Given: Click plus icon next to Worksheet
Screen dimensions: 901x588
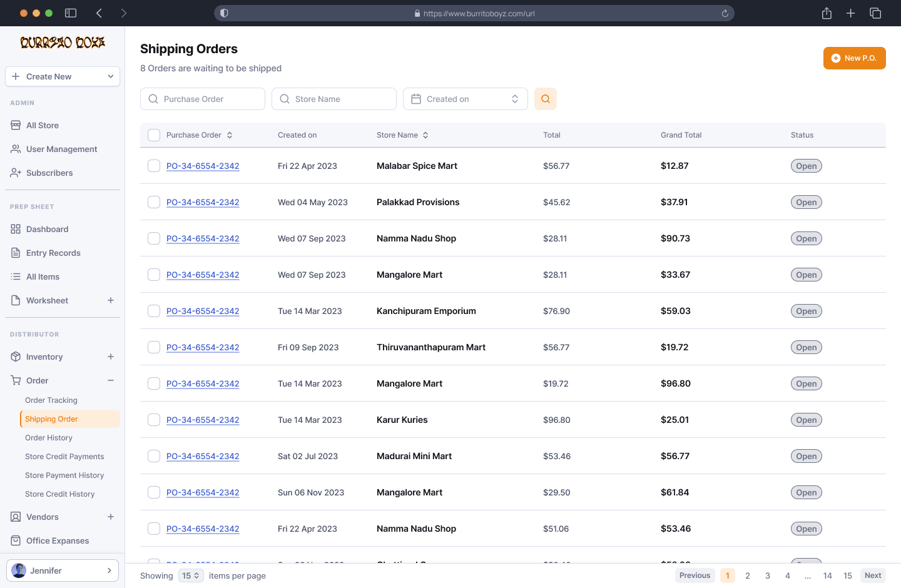Looking at the screenshot, I should coord(111,300).
